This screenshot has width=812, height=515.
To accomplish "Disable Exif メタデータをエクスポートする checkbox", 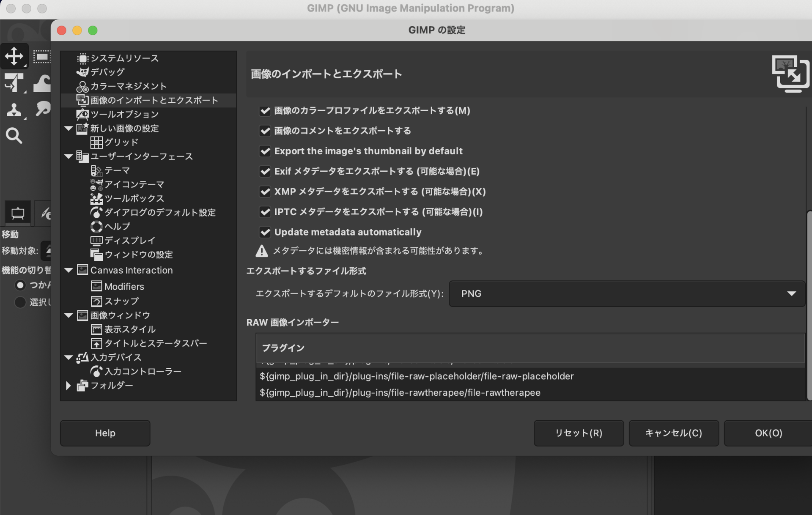I will (265, 171).
